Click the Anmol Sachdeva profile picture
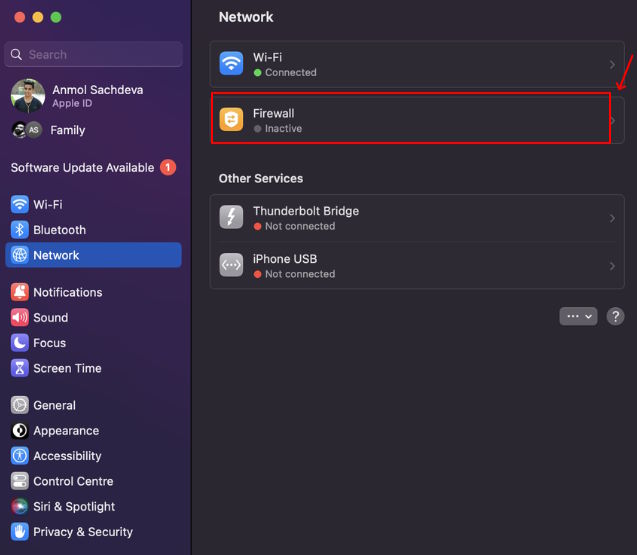This screenshot has height=555, width=637. pos(28,96)
